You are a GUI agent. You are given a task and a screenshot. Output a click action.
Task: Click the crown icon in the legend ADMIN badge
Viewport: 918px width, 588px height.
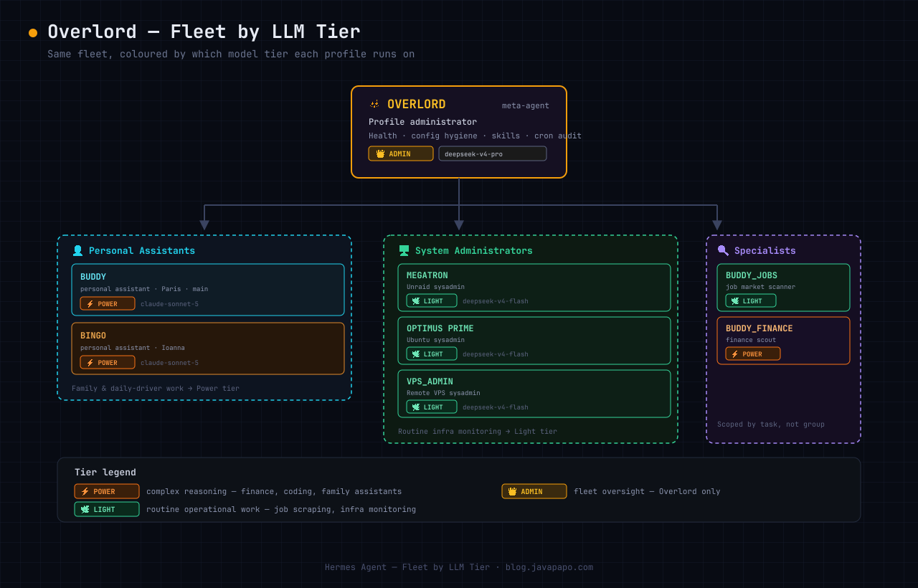(512, 492)
